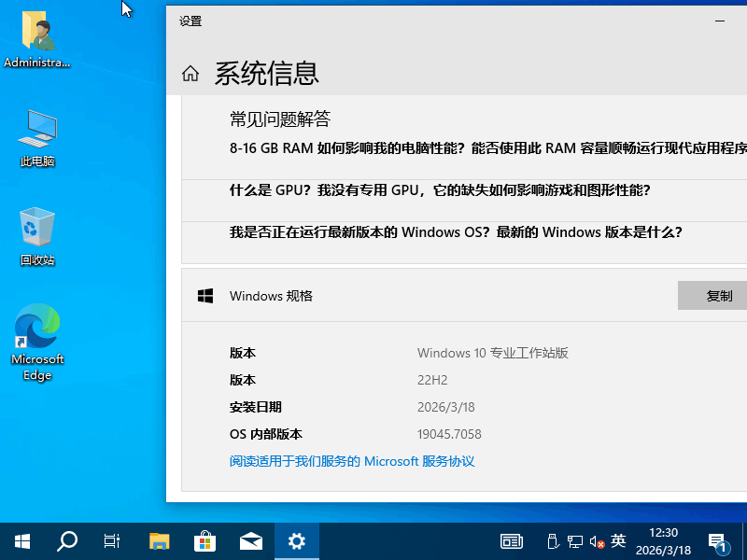Open Microsoft Store from the taskbar
This screenshot has height=560, width=747.
point(204,540)
